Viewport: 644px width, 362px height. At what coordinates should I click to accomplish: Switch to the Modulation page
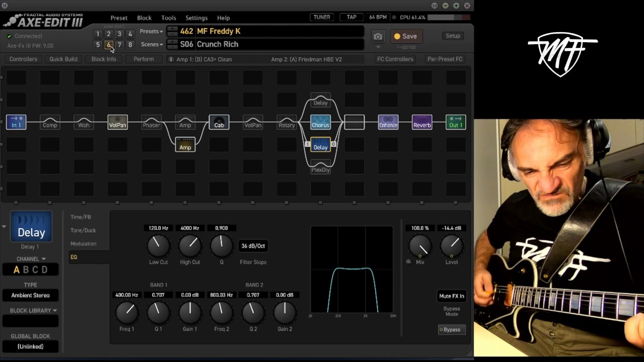(x=83, y=243)
